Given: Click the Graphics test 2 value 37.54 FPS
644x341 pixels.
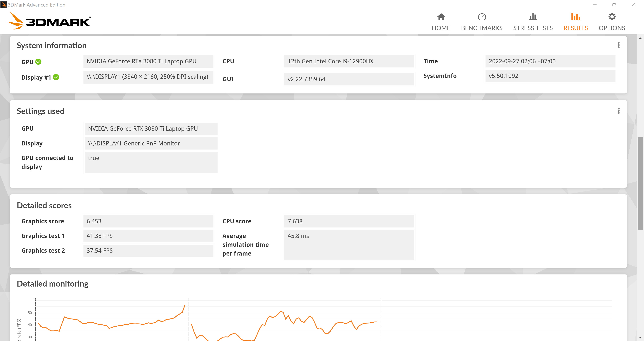Looking at the screenshot, I should click(148, 251).
